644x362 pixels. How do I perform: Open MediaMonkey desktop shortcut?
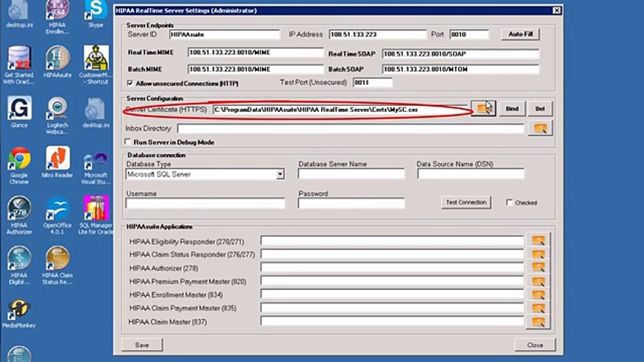(19, 314)
